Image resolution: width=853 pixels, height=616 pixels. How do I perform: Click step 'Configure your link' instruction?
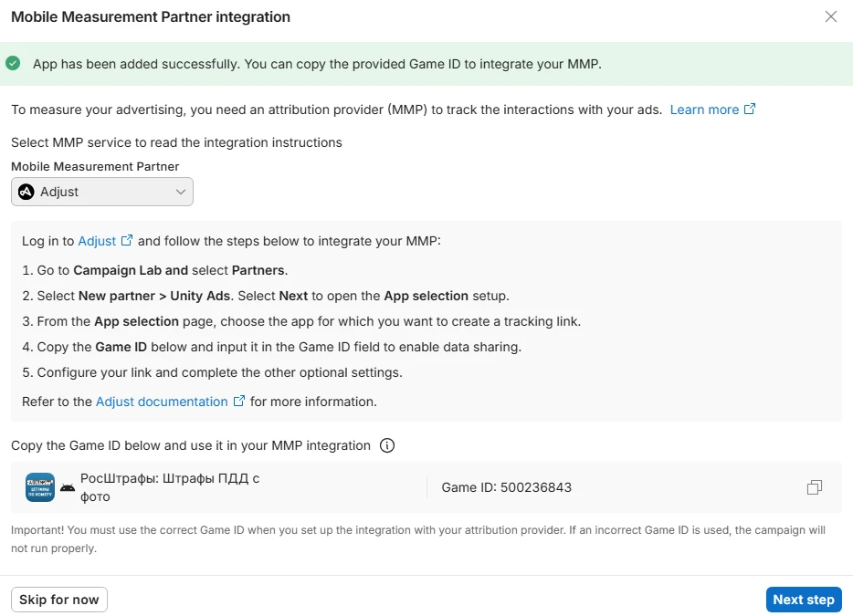(212, 373)
